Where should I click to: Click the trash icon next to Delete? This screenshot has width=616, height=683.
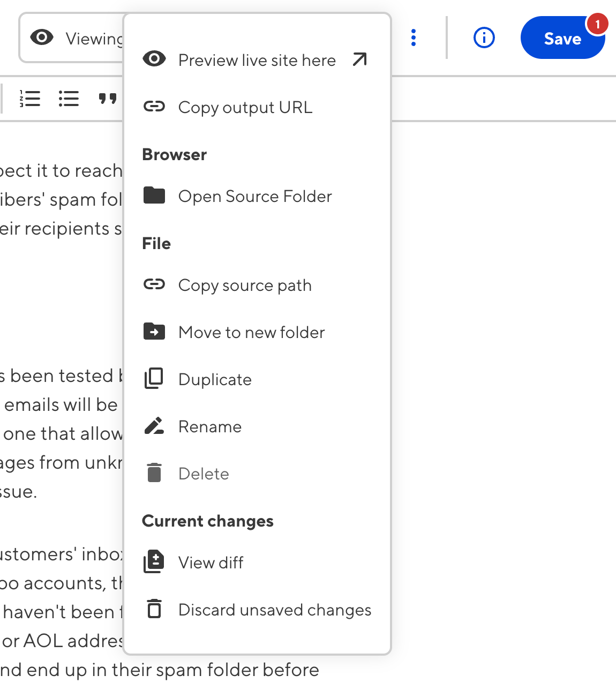pos(154,473)
